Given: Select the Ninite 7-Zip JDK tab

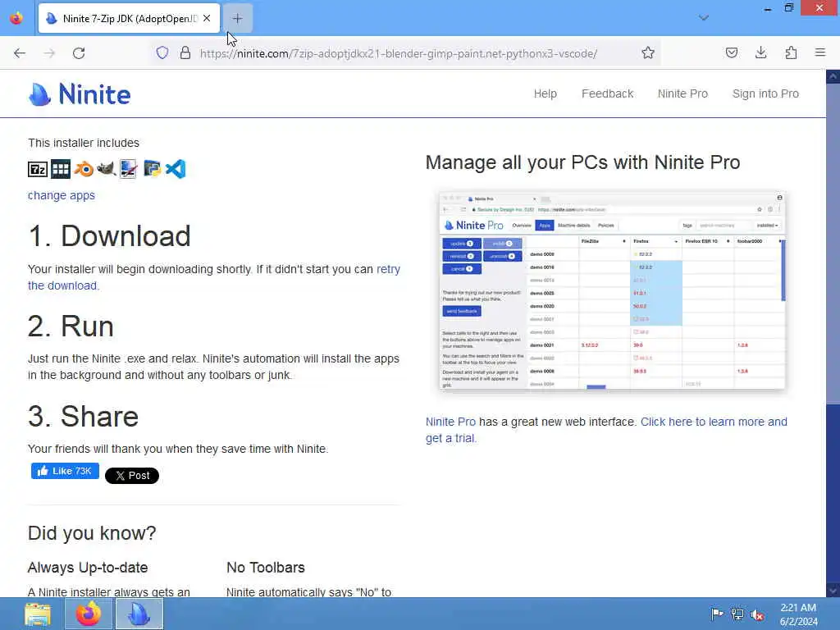Looking at the screenshot, I should pyautogui.click(x=129, y=18).
